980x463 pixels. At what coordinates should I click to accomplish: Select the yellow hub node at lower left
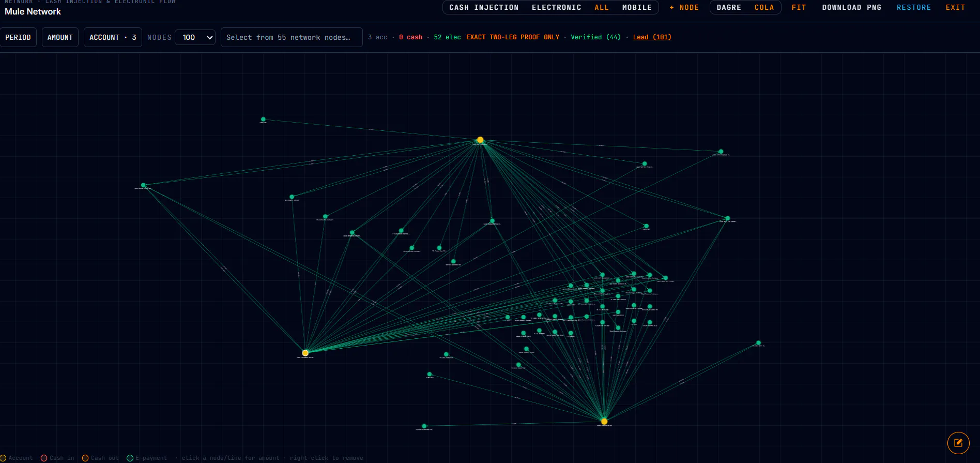point(305,353)
